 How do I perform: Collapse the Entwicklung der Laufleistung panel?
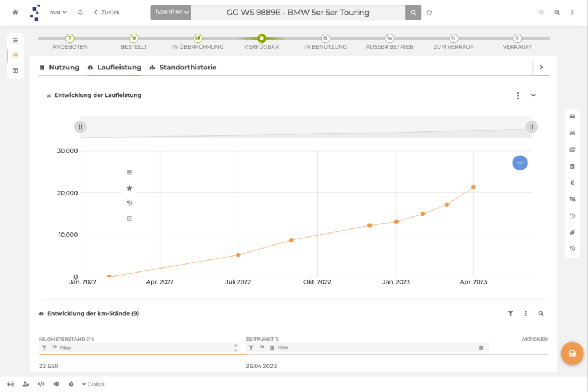tap(533, 95)
